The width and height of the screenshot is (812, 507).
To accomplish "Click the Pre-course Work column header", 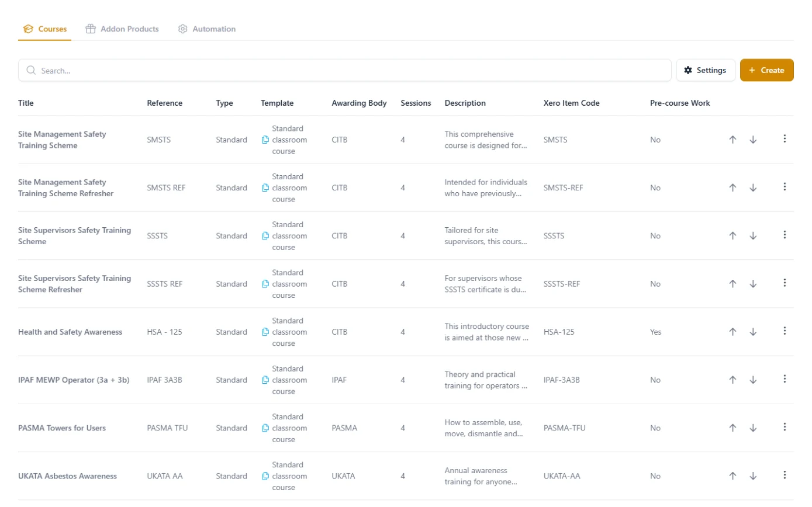I will (680, 103).
